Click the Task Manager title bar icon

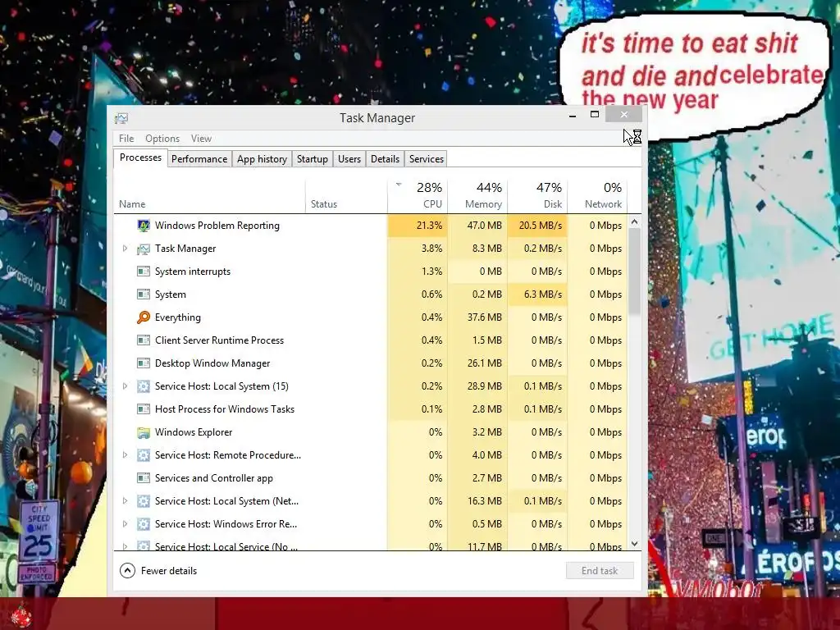click(121, 118)
